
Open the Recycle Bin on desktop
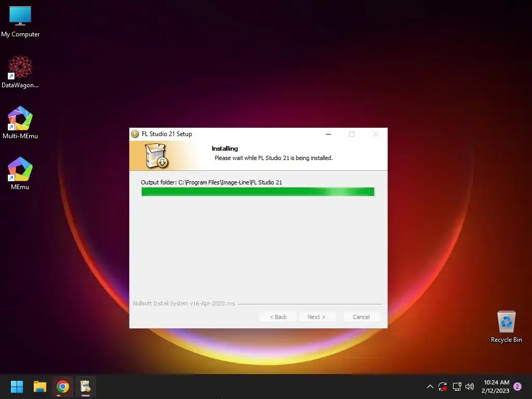[506, 326]
